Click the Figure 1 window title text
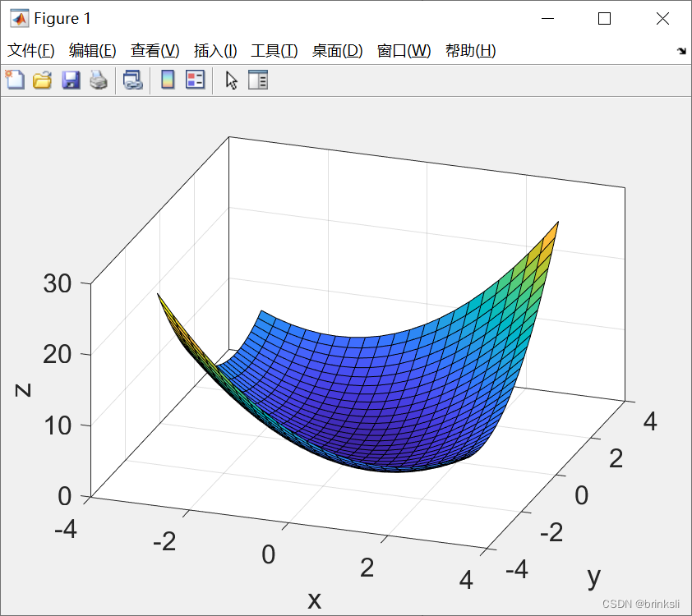 click(62, 19)
